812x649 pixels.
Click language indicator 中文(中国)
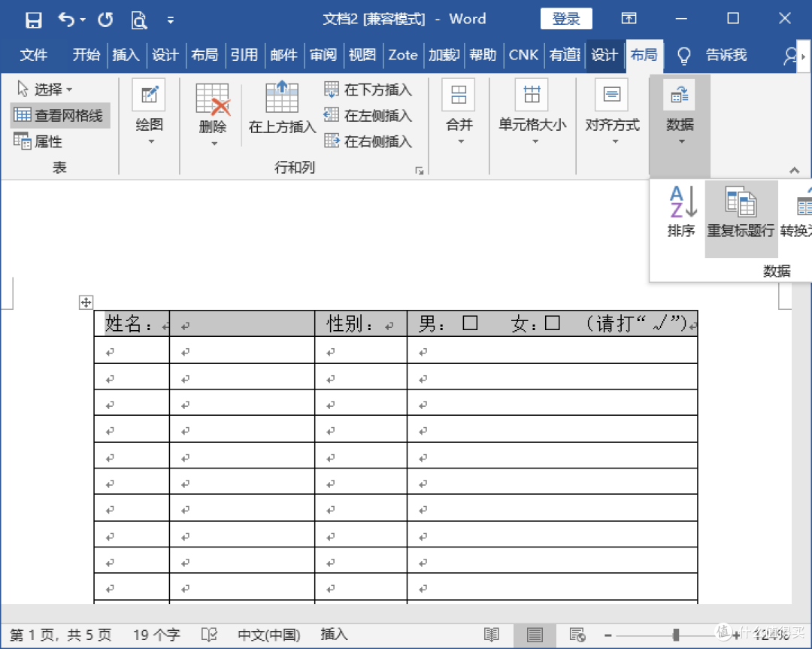268,635
